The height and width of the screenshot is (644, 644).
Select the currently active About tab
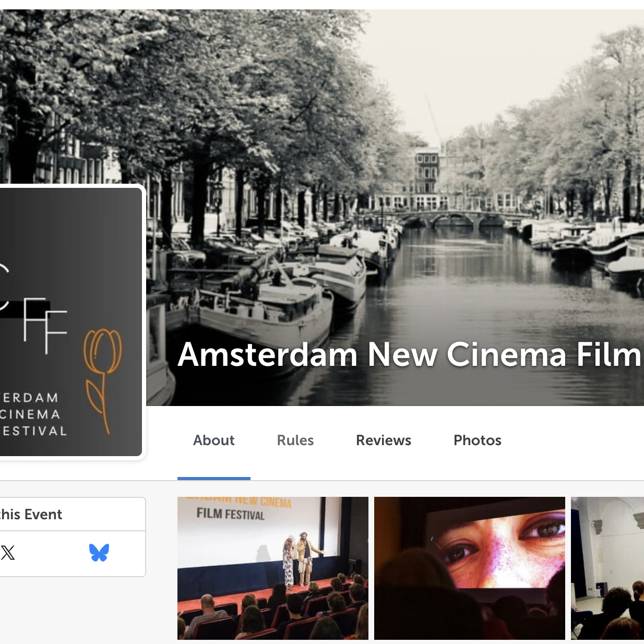pyautogui.click(x=213, y=441)
